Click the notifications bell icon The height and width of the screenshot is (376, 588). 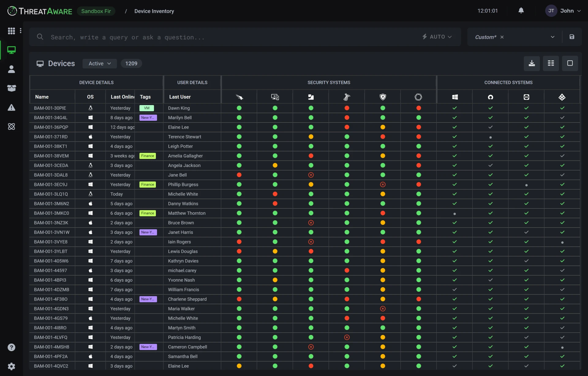point(521,11)
